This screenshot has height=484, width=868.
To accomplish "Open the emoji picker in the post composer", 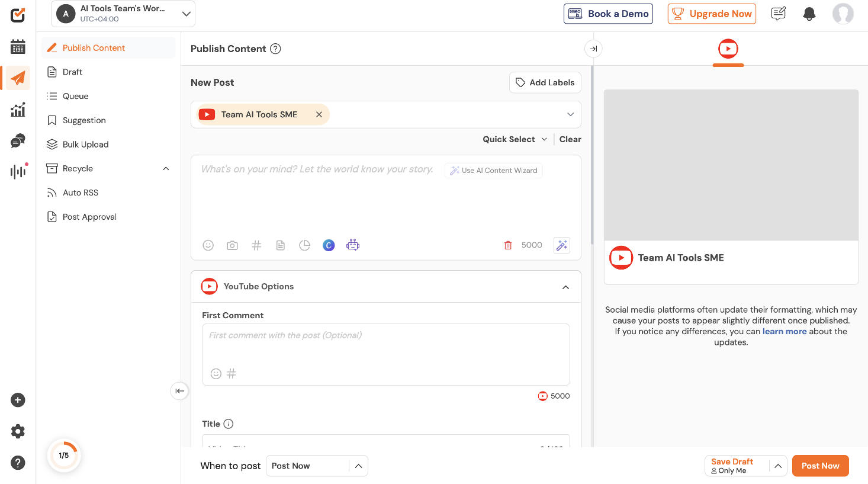I will [208, 245].
